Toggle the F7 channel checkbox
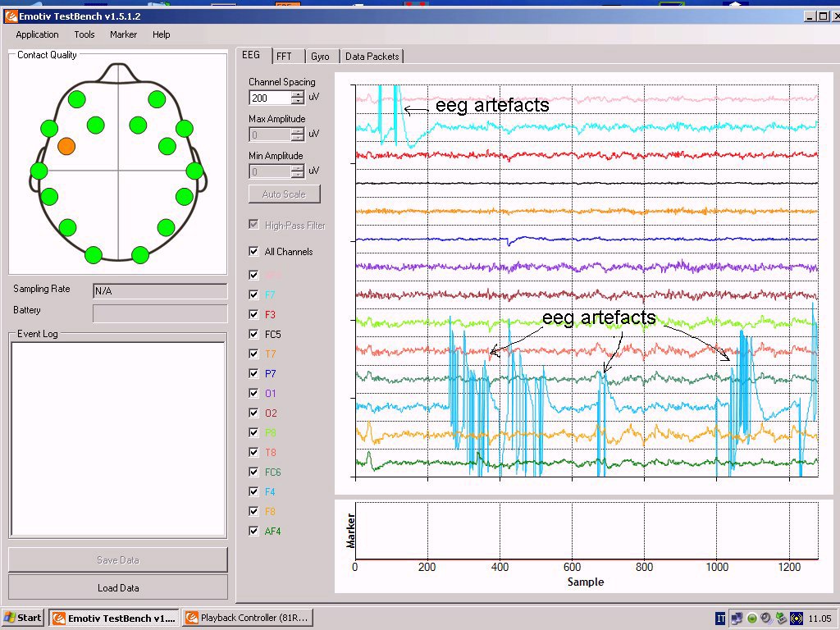This screenshot has height=630, width=840. 254,294
